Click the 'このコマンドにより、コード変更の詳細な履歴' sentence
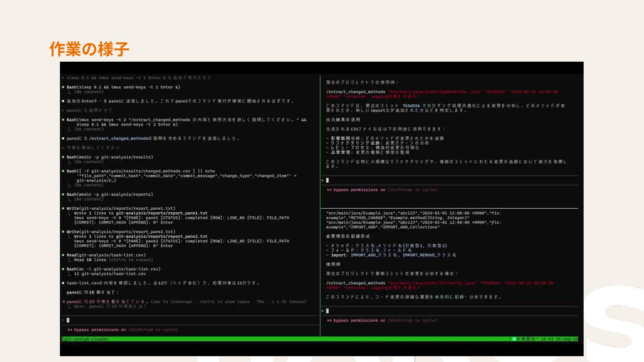Screen dimensions: 644x362 pos(414,297)
